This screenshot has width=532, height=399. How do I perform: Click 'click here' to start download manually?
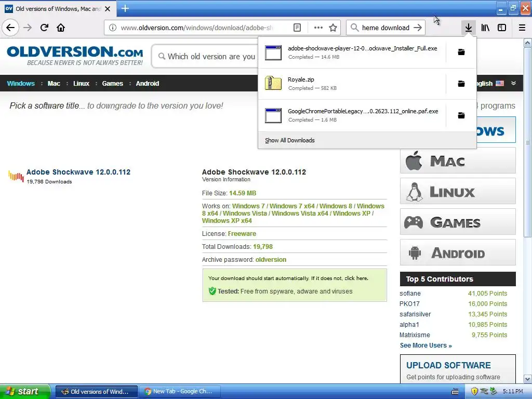[x=356, y=278]
